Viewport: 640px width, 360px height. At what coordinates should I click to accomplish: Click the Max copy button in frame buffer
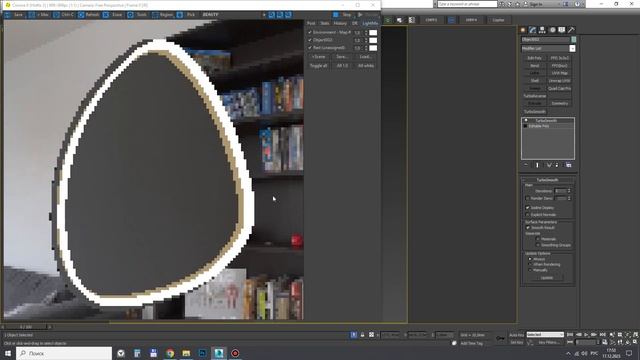pyautogui.click(x=39, y=15)
